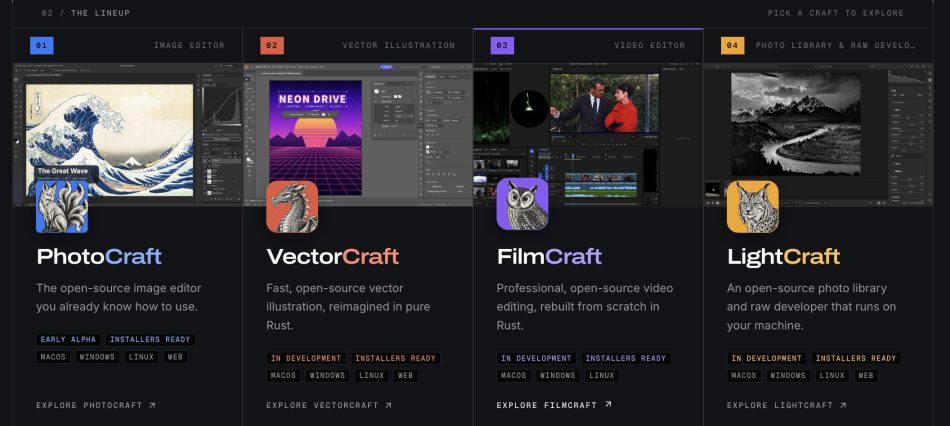The height and width of the screenshot is (426, 950).
Task: Follow the Explore FilmCraft link
Action: pos(554,405)
